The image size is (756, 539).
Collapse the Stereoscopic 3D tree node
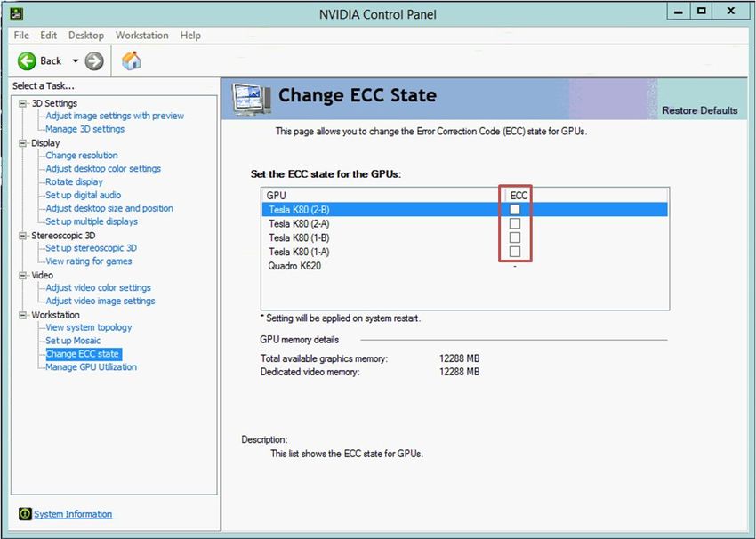(x=22, y=236)
